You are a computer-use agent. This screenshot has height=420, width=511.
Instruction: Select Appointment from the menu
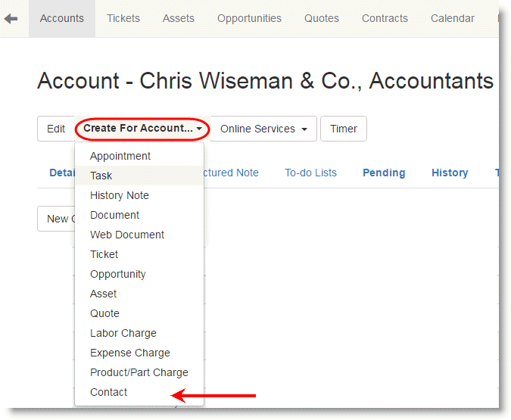tap(120, 156)
